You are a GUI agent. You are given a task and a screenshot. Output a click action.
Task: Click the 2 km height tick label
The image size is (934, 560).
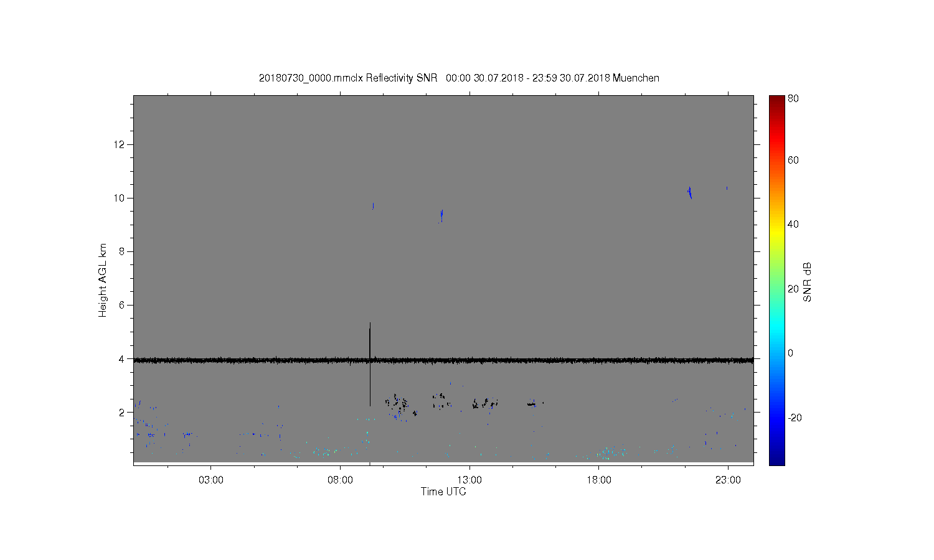[x=122, y=413]
